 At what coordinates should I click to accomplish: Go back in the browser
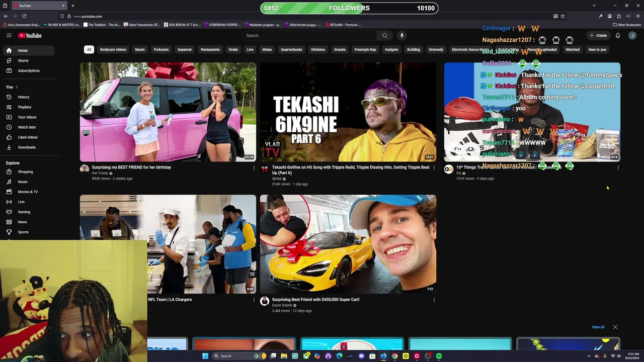pos(6,16)
